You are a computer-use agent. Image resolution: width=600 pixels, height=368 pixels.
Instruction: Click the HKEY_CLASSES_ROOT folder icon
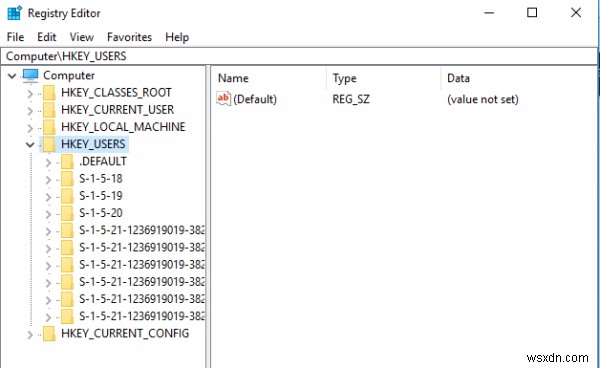[49, 93]
